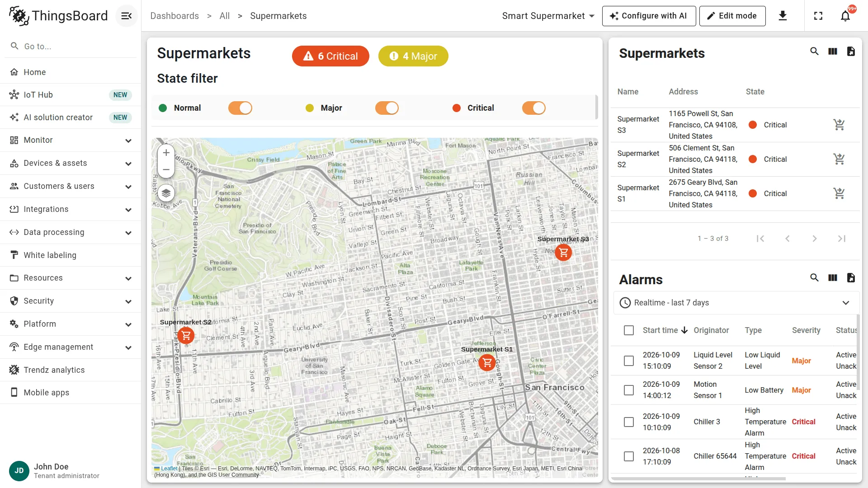Sort alarms by Start time column
Image resolution: width=868 pixels, height=488 pixels.
point(665,330)
